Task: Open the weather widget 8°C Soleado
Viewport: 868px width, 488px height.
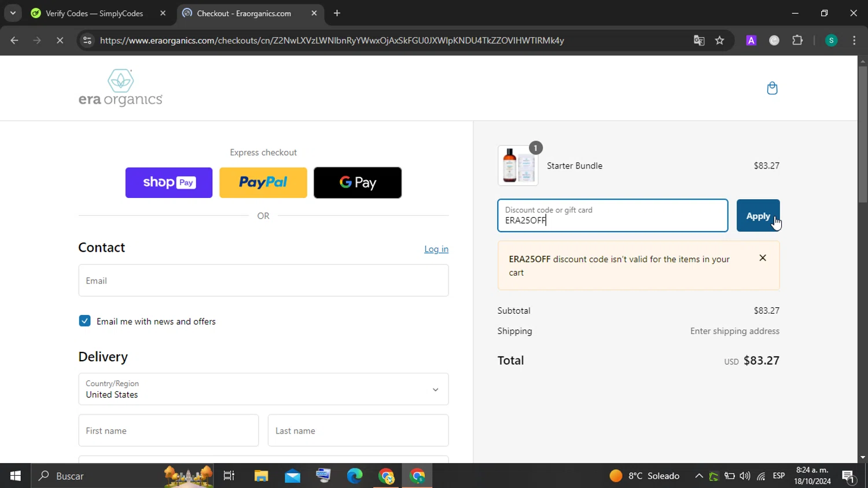Action: pyautogui.click(x=645, y=476)
